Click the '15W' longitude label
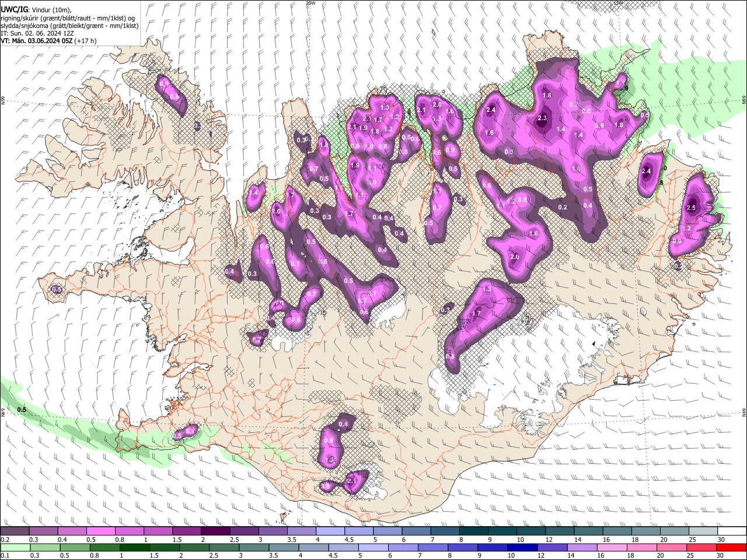The height and width of the screenshot is (560, 747). point(618,3)
